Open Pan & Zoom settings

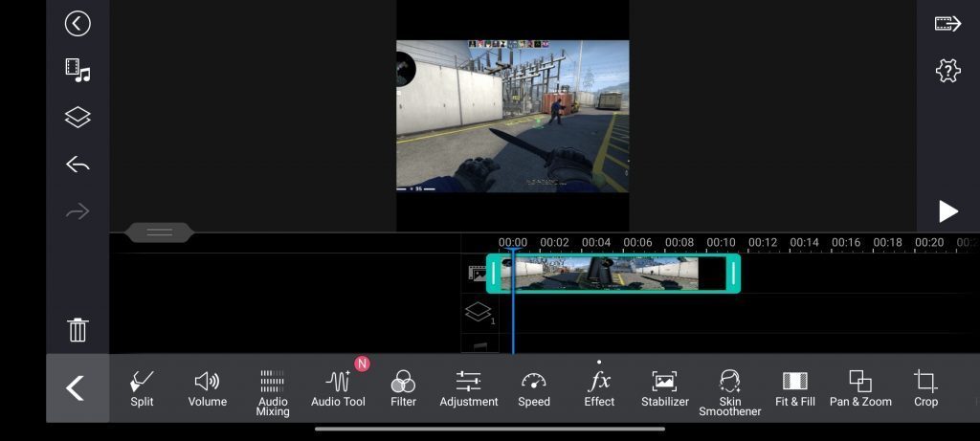point(860,388)
